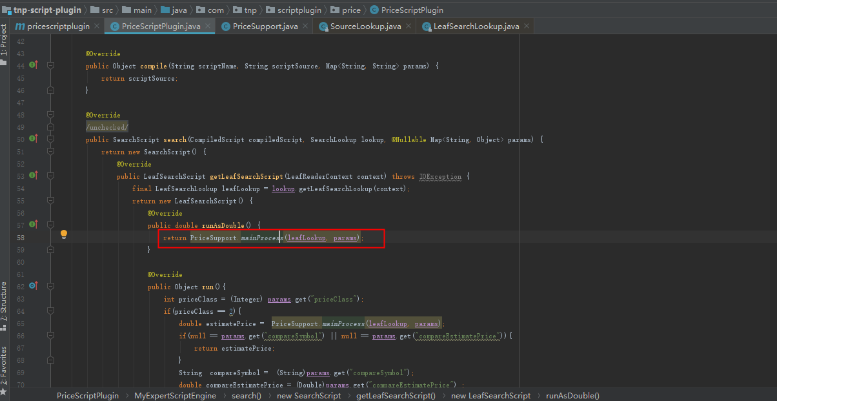Select the PriceScriptPlugin.java editor tab

(161, 26)
